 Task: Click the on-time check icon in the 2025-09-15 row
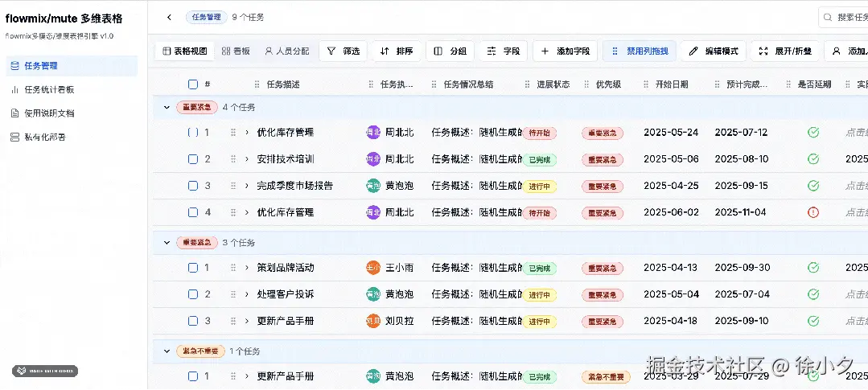click(x=813, y=186)
